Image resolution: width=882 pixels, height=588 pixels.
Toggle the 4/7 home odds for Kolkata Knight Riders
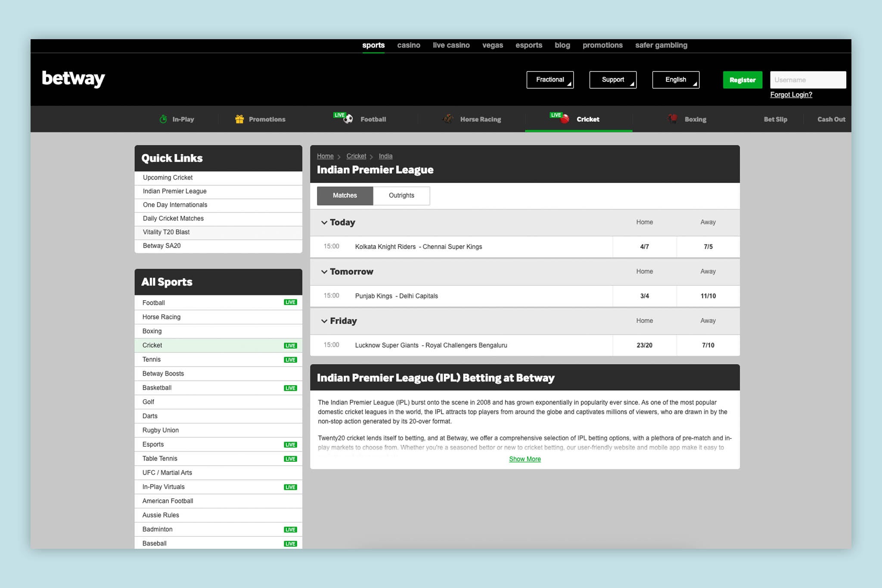click(x=644, y=247)
